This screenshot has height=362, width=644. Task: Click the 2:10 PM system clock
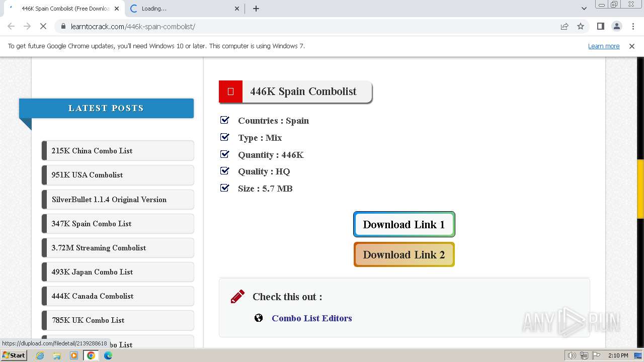(x=618, y=355)
